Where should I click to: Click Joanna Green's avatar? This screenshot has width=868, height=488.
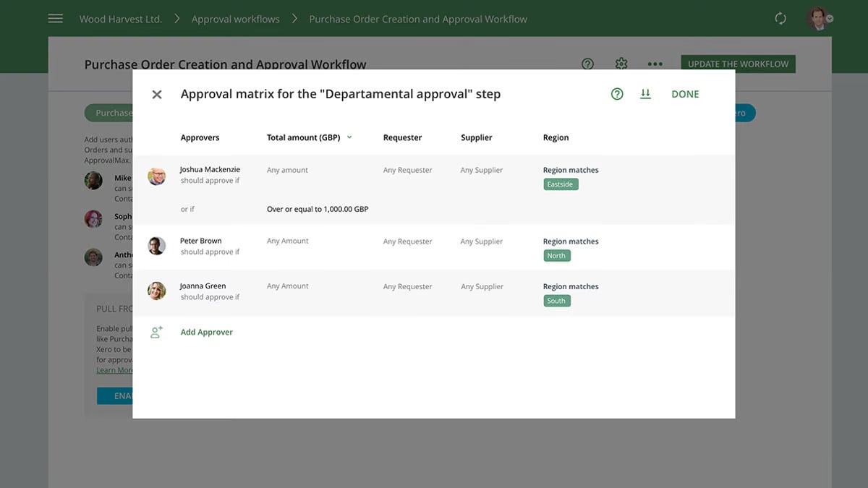tap(157, 291)
